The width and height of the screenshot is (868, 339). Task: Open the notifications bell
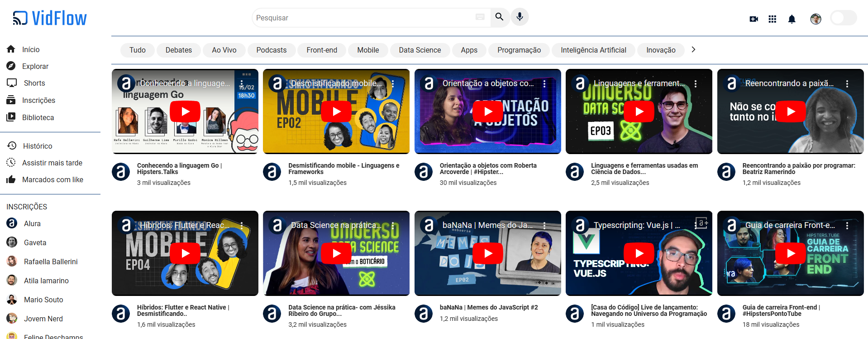[x=792, y=19]
